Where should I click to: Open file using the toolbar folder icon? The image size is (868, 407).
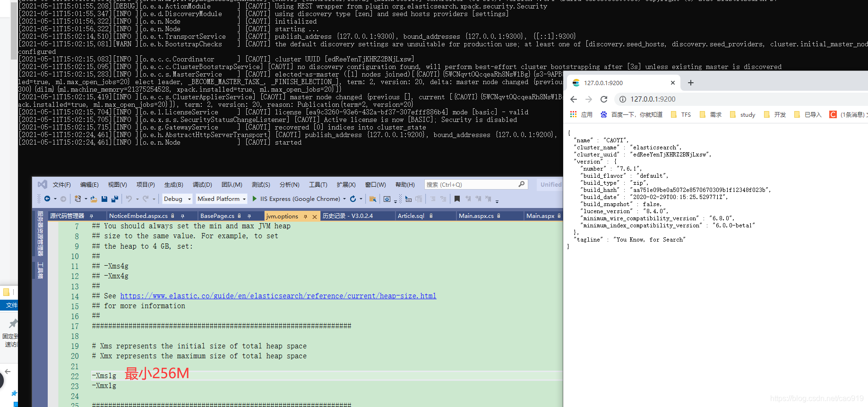pyautogui.click(x=94, y=199)
